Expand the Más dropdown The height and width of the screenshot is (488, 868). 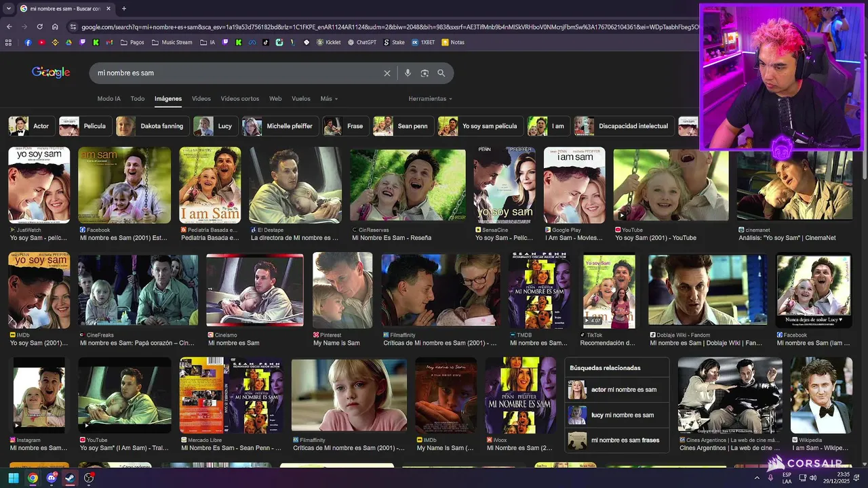coord(329,98)
